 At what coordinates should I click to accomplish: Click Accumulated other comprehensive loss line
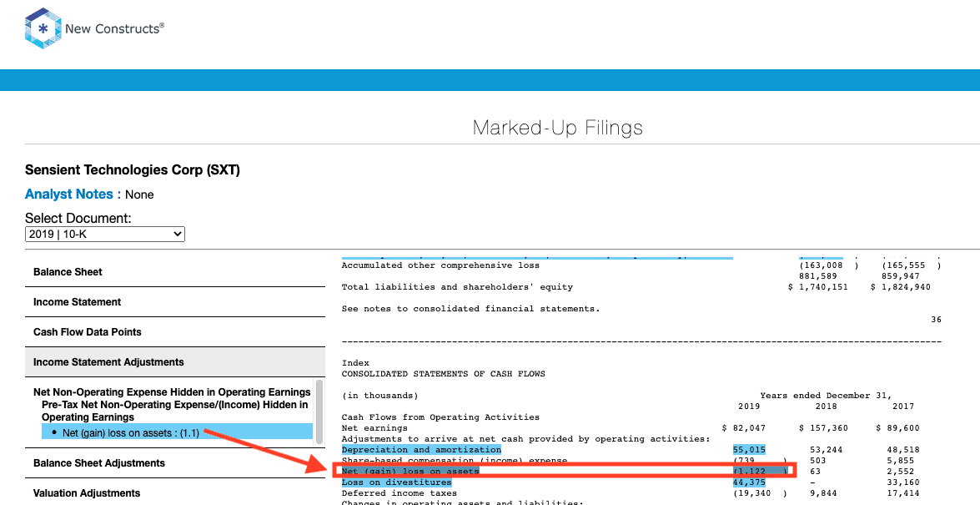(x=440, y=265)
